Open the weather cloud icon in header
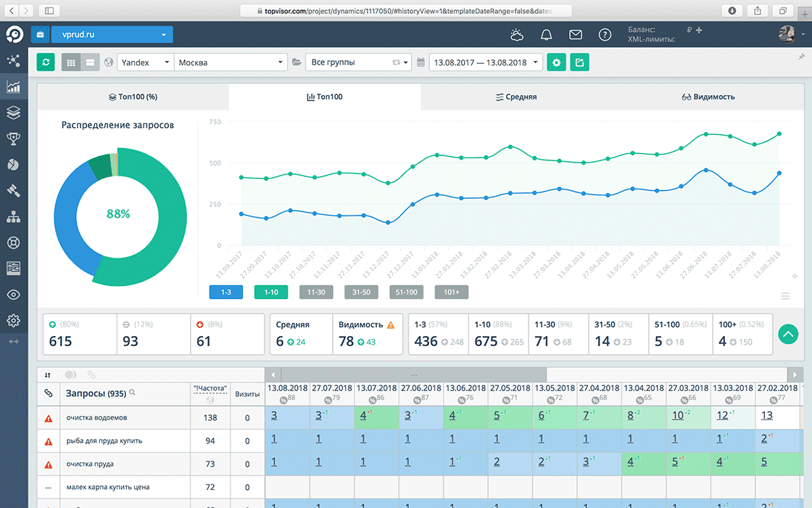 click(516, 35)
